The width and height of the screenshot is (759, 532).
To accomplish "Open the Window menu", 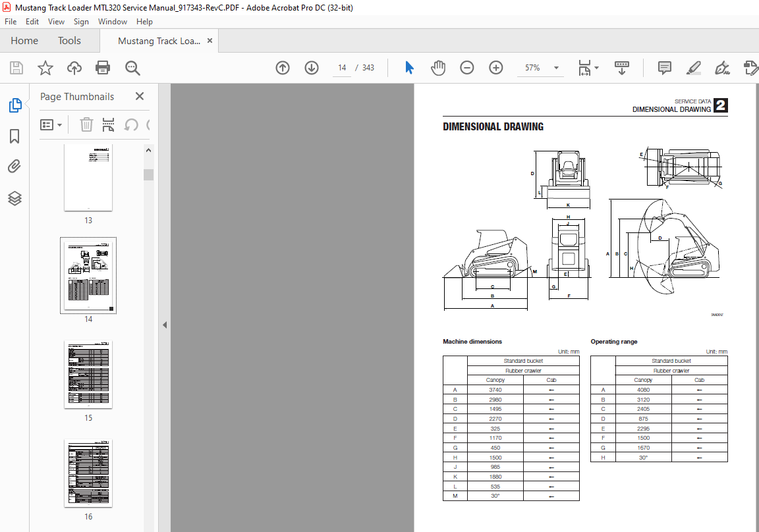I will 112,22.
